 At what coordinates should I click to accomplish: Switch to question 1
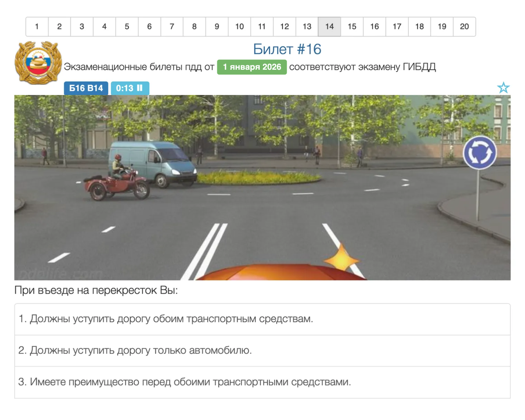pos(37,26)
